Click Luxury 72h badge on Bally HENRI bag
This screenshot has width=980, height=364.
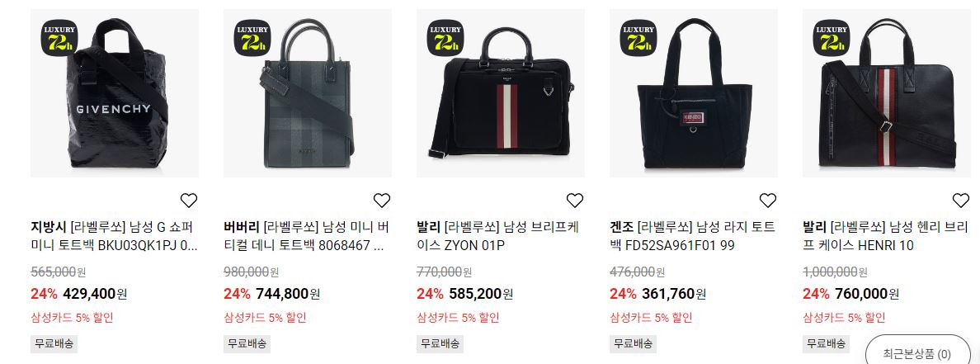coord(832,37)
